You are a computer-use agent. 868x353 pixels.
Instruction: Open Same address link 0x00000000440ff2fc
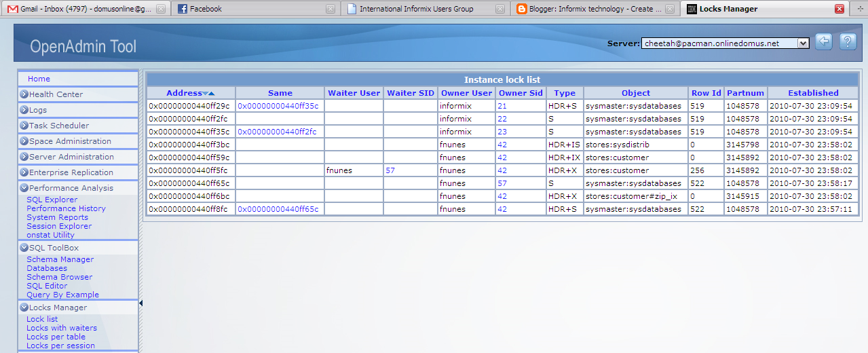click(278, 132)
